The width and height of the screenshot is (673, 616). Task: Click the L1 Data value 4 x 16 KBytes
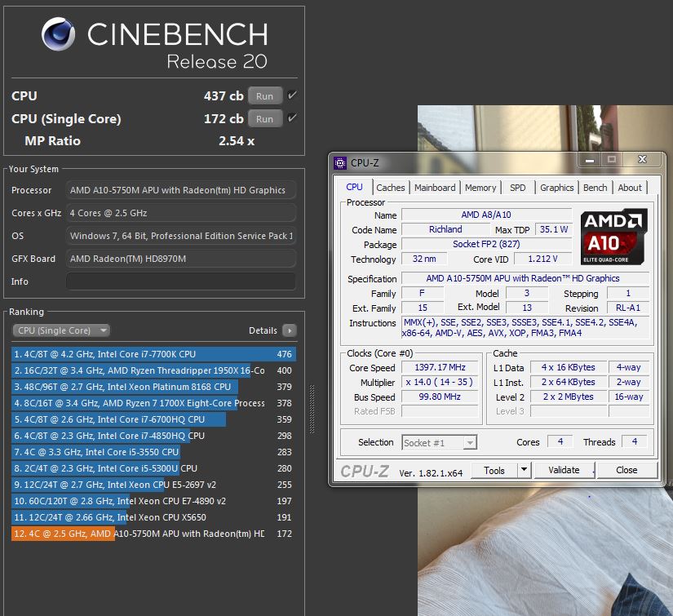[568, 367]
